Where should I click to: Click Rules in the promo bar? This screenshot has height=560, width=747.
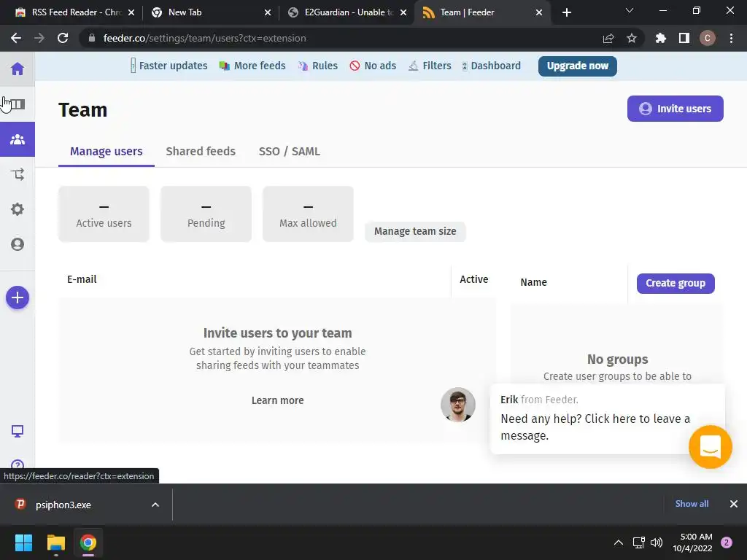coord(318,66)
